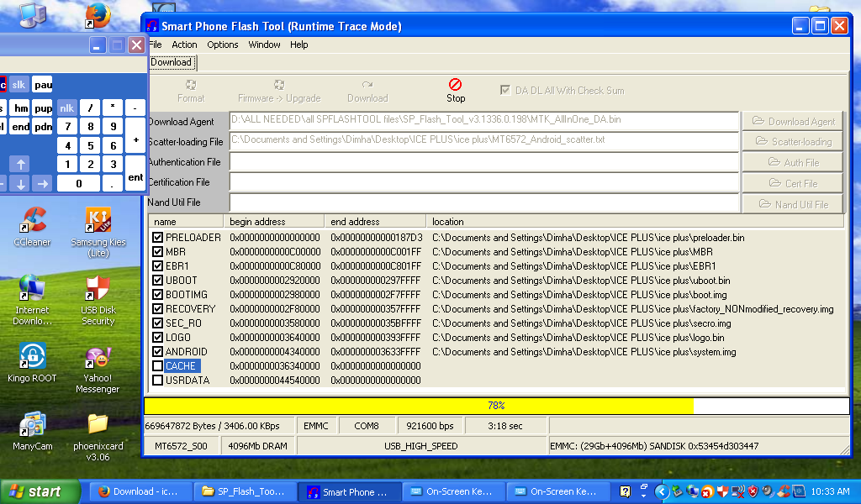Click the Scatter-loading File path field
Viewport: 861px width, 504px height.
pyautogui.click(x=483, y=140)
